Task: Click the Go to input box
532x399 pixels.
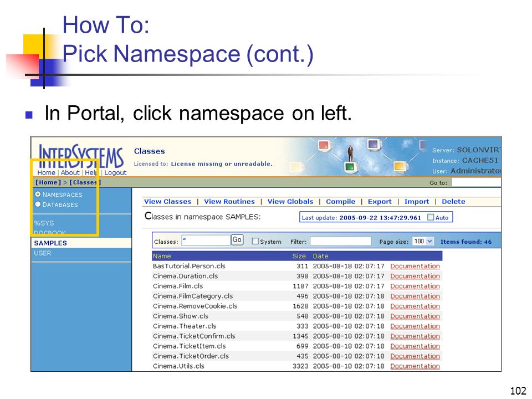Action: 476,182
